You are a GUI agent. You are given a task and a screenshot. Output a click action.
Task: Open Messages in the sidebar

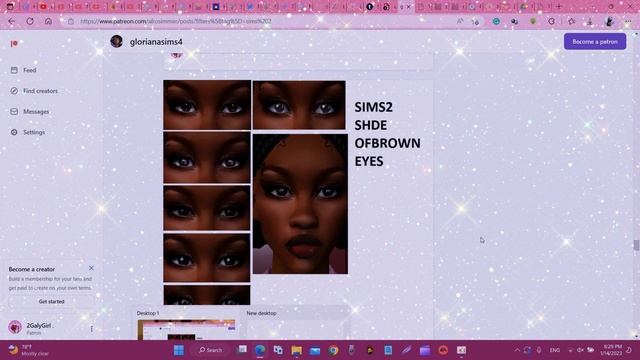point(29,111)
